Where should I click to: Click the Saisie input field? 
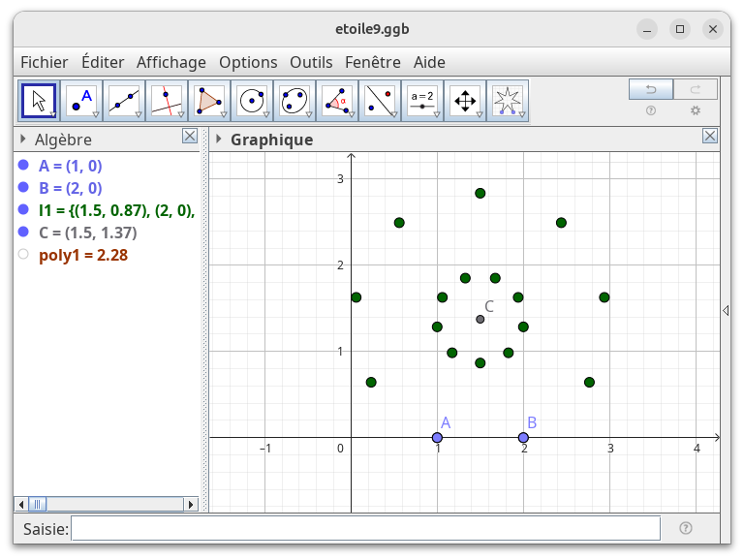click(x=365, y=528)
